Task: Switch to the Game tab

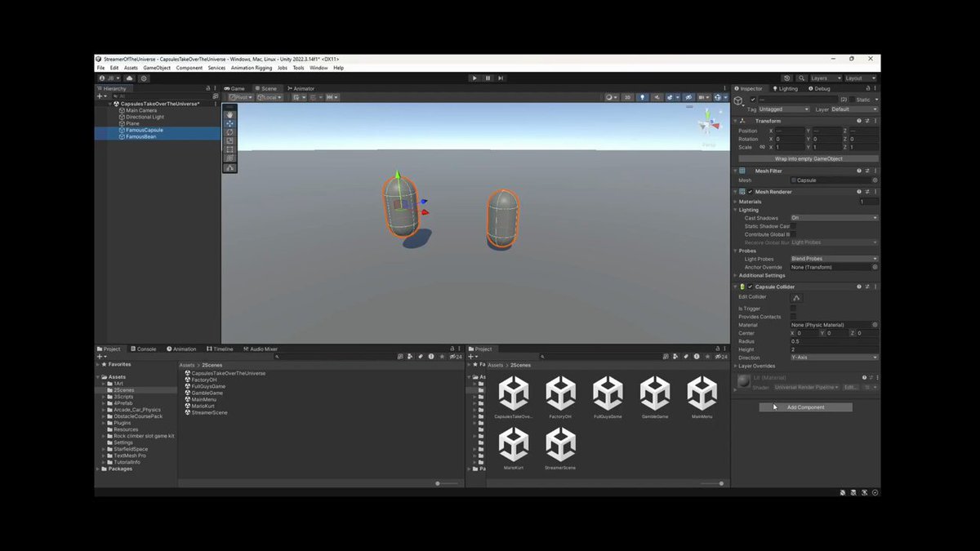Action: (x=234, y=88)
